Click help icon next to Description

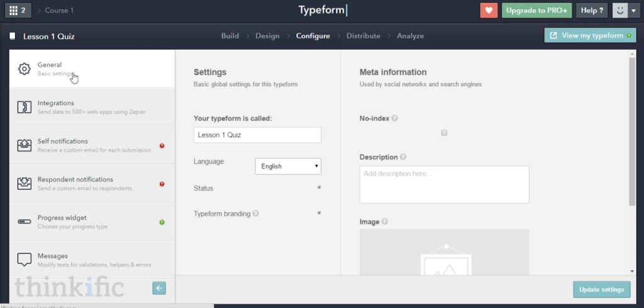tap(403, 157)
